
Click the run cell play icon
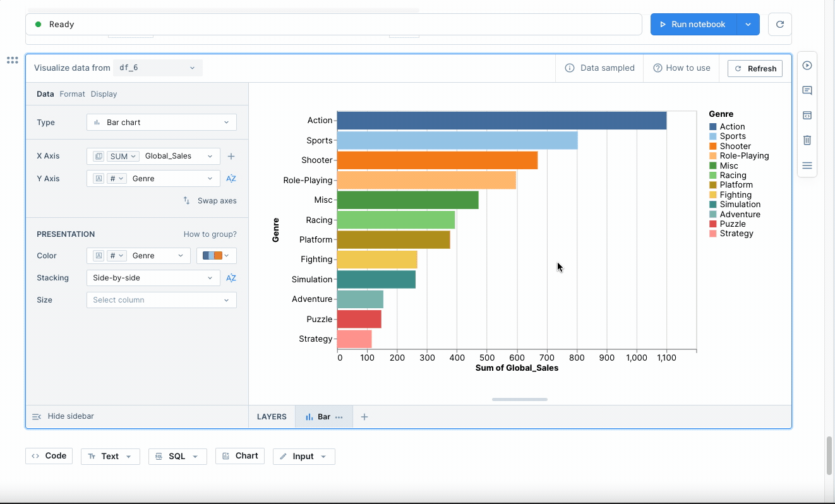[807, 66]
